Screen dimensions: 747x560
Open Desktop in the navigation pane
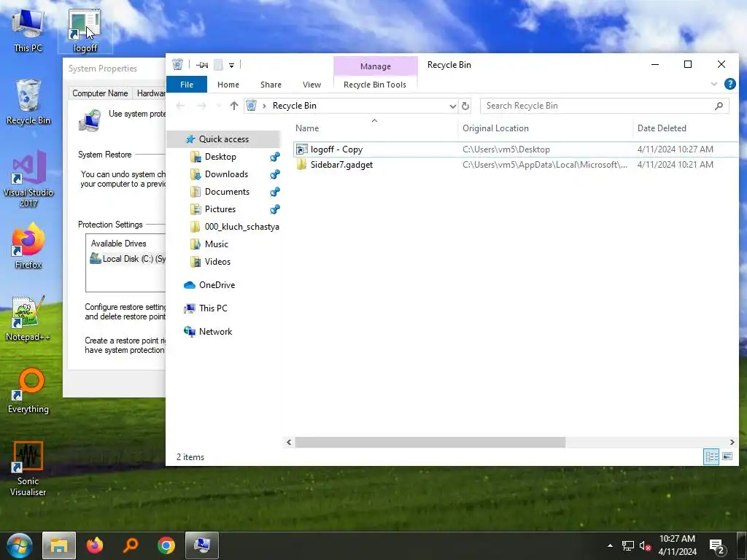(x=220, y=157)
